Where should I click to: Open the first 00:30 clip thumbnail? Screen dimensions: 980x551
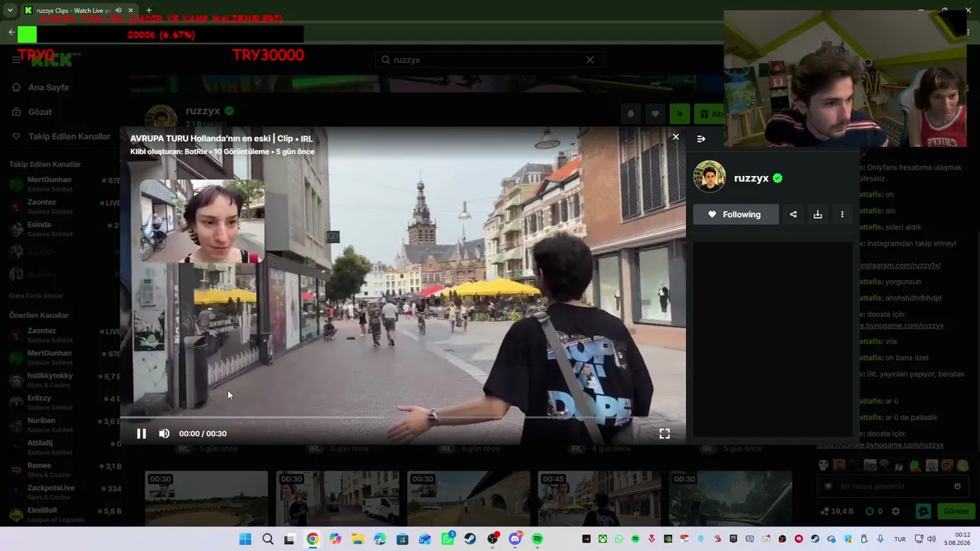(x=207, y=498)
